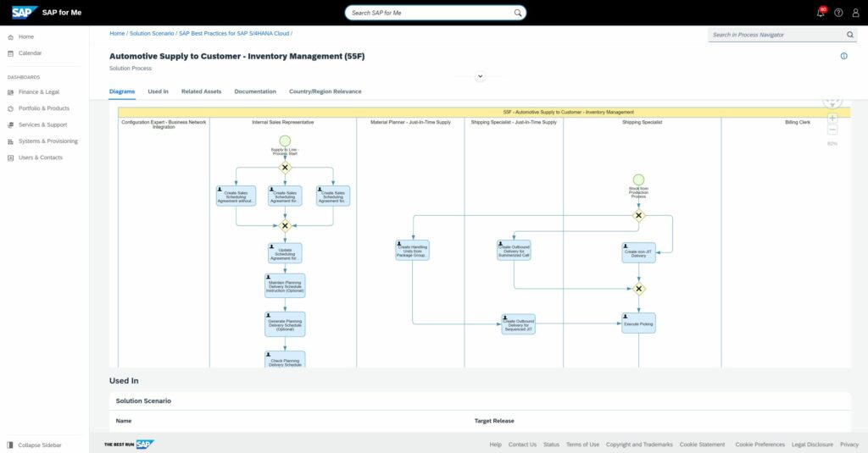Open Cookie Preferences footer link

pyautogui.click(x=759, y=445)
